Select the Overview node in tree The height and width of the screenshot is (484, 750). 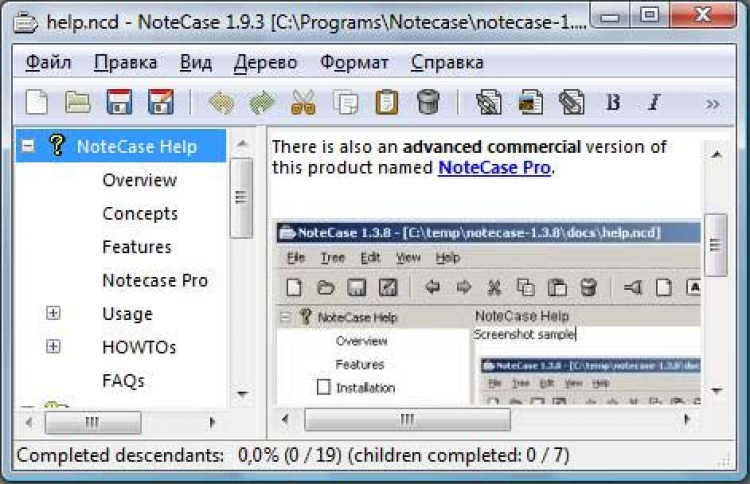(x=140, y=180)
